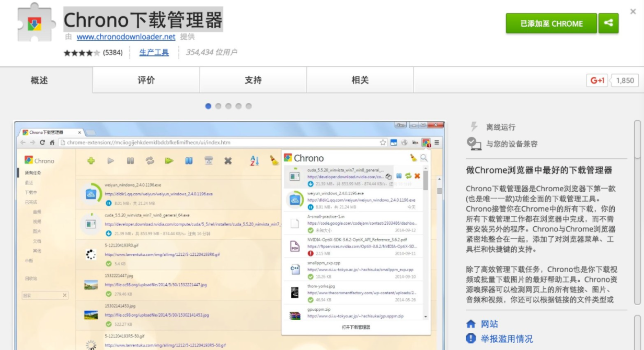
Task: Click the gray pause icon in preview toolbar
Action: pos(130,160)
